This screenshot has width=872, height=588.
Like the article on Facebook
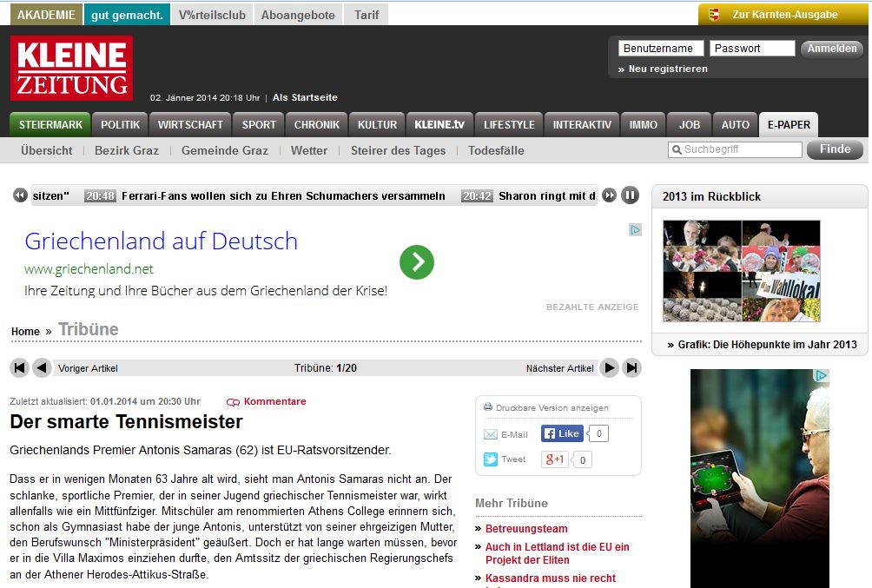[x=562, y=433]
